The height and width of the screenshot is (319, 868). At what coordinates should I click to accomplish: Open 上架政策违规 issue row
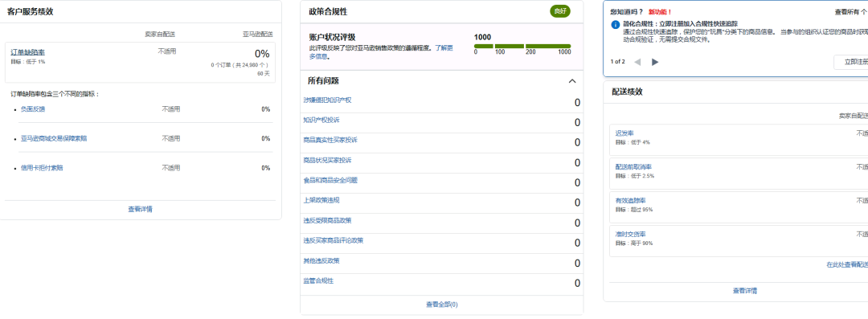(x=442, y=202)
